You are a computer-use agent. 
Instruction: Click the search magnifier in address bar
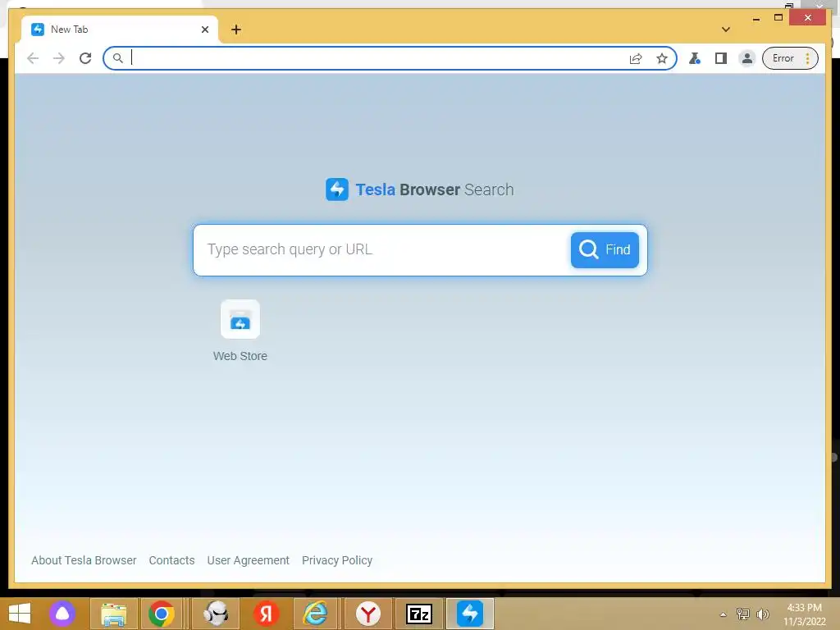[x=118, y=58]
